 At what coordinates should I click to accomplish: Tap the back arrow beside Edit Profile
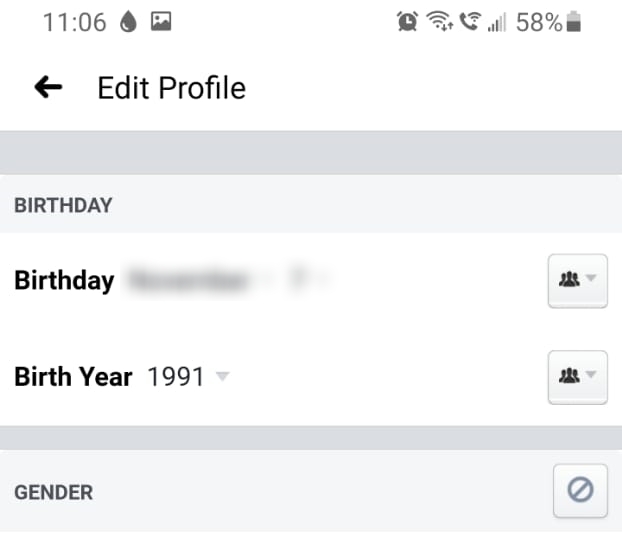tap(48, 88)
